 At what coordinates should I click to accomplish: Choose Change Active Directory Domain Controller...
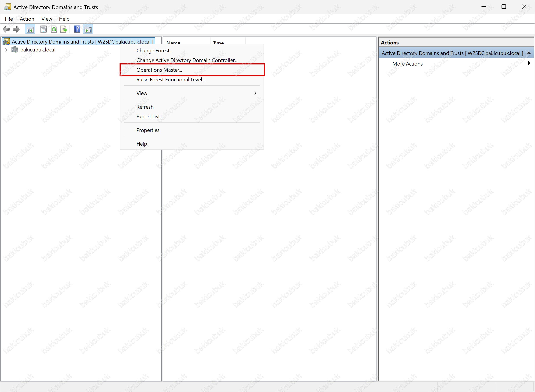(x=192, y=60)
